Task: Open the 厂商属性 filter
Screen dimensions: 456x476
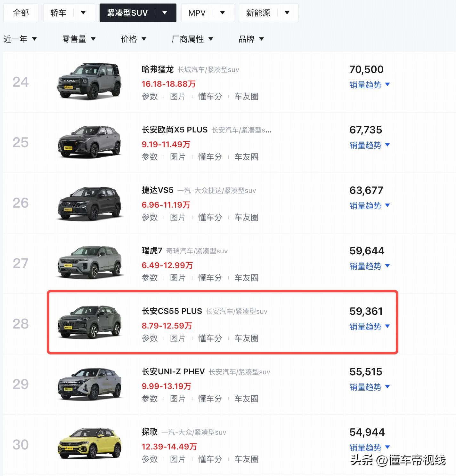Action: [x=192, y=39]
